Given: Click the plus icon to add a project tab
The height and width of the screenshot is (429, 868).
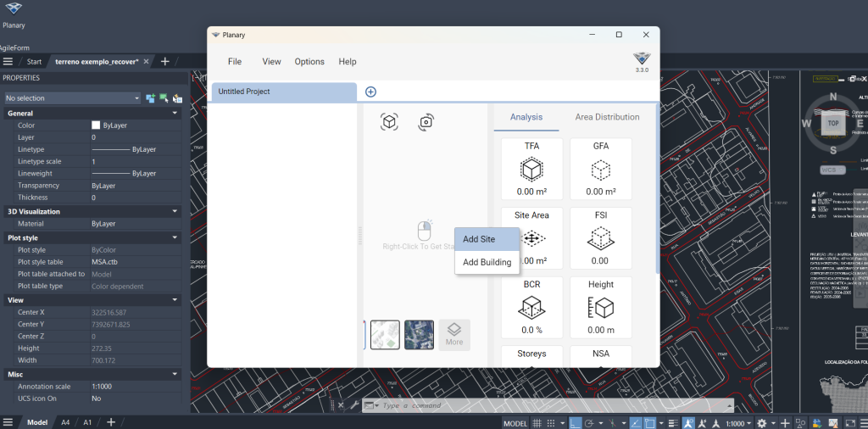Looking at the screenshot, I should tap(371, 92).
